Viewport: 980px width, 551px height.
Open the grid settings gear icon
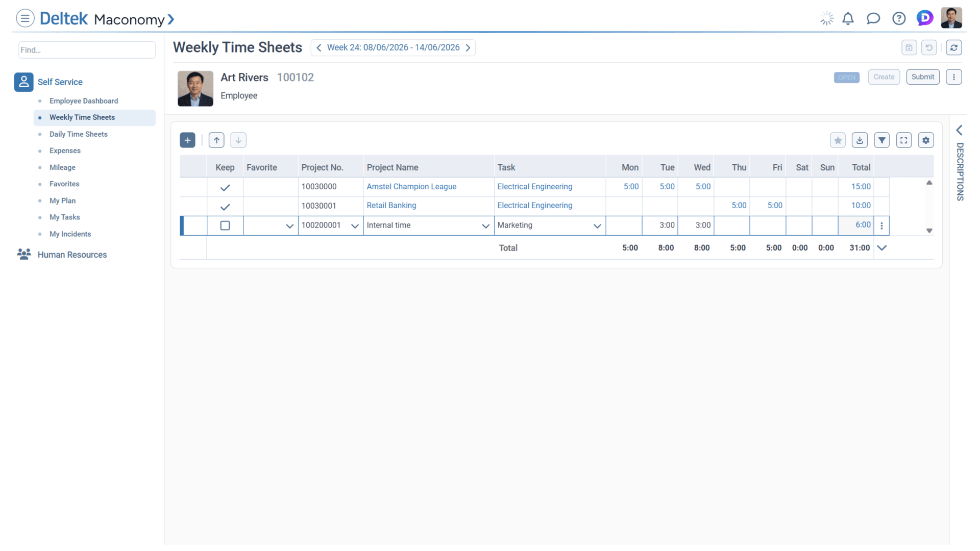(x=926, y=140)
